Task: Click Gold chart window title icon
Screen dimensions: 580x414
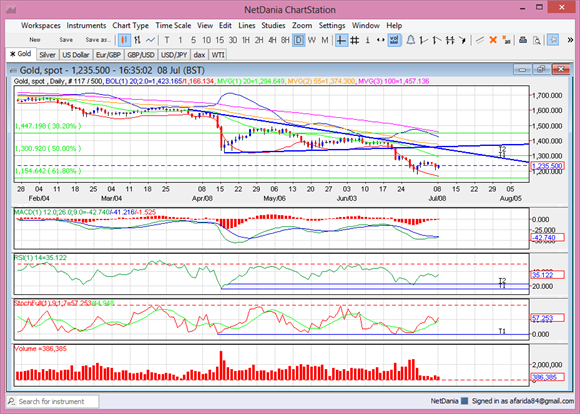Action: (x=13, y=70)
